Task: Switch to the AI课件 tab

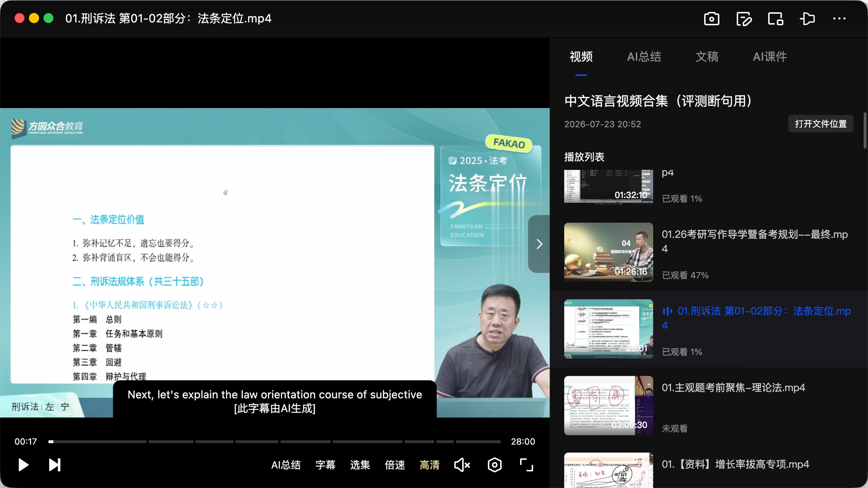Action: [x=770, y=57]
